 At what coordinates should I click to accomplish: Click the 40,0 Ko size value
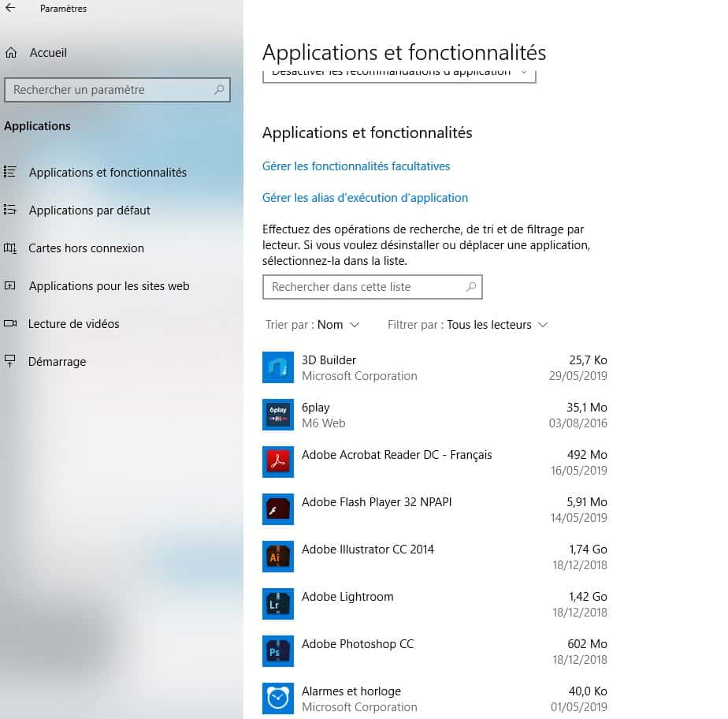pos(588,691)
